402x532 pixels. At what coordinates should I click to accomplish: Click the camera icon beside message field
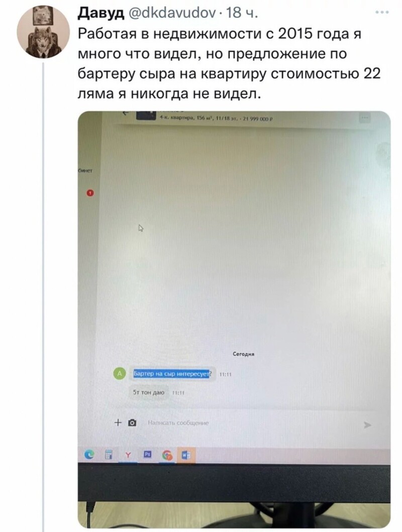point(132,423)
